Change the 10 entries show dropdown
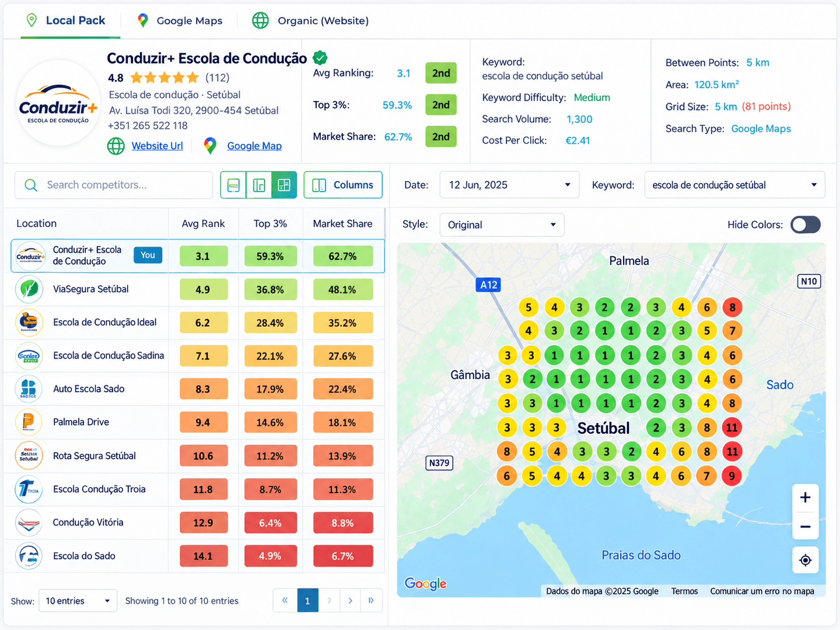 click(x=78, y=601)
